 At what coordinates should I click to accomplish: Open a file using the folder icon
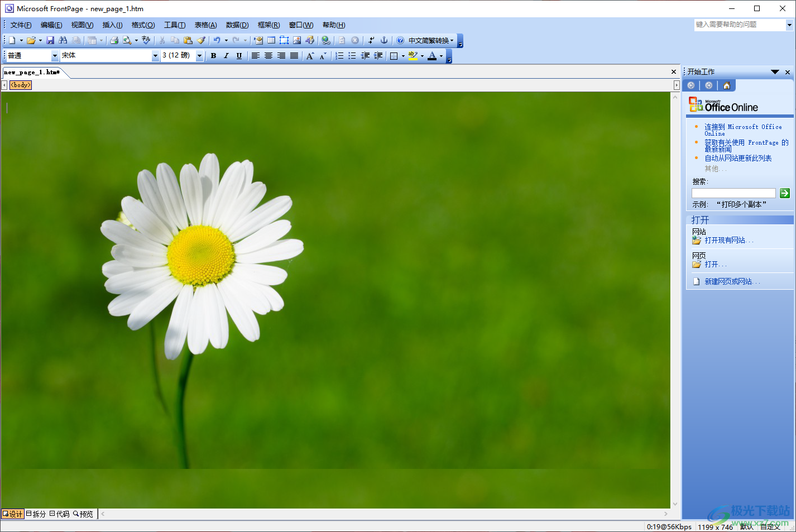tap(31, 40)
